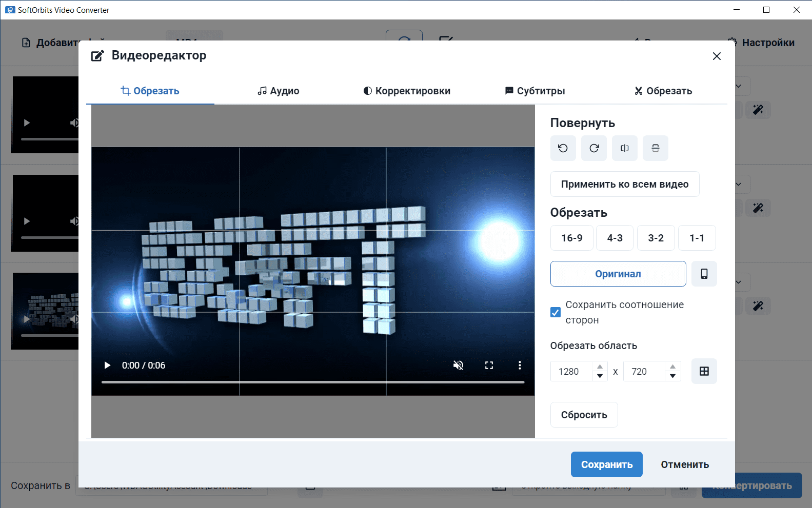Unmute the editor preview video
The width and height of the screenshot is (812, 508).
click(458, 365)
